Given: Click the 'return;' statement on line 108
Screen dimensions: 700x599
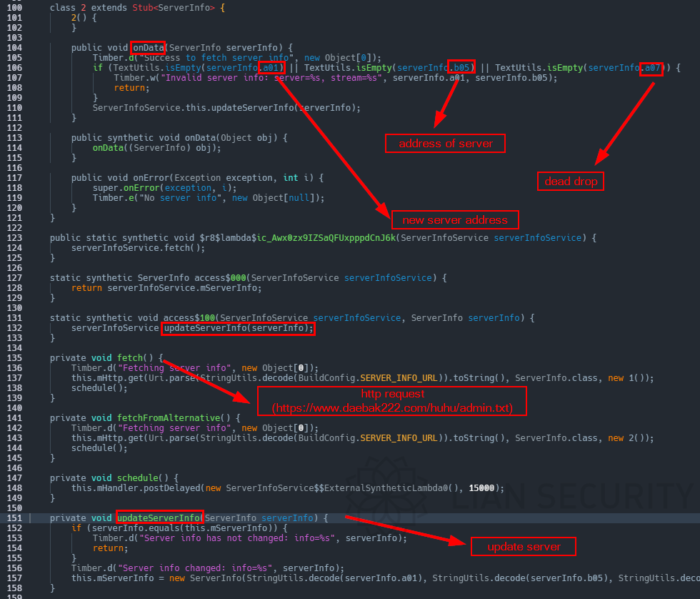Looking at the screenshot, I should 131,88.
